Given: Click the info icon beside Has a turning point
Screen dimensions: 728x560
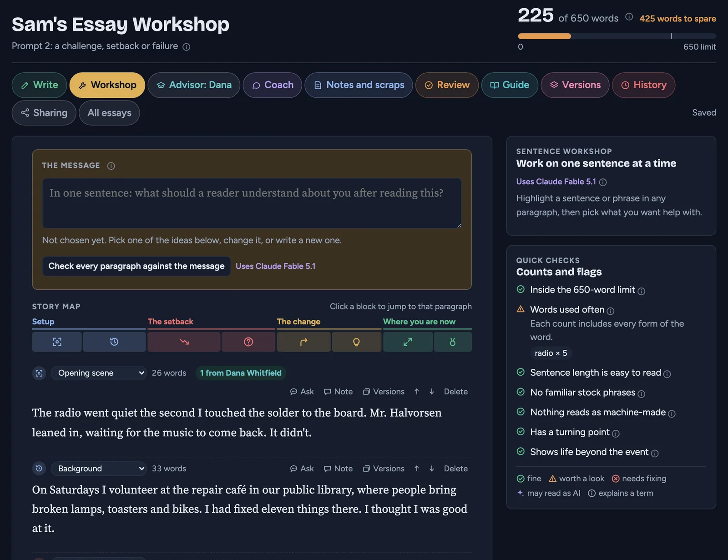Looking at the screenshot, I should (x=616, y=434).
